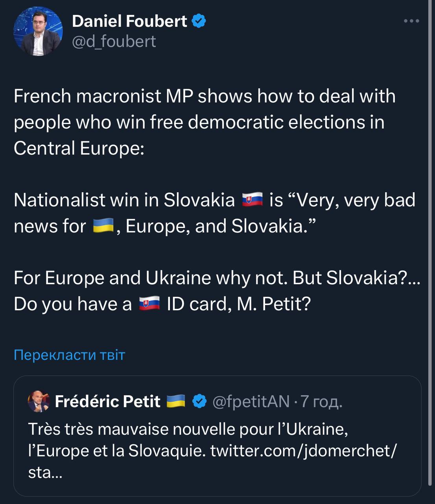Click the "7 год." timestamp

point(322,402)
